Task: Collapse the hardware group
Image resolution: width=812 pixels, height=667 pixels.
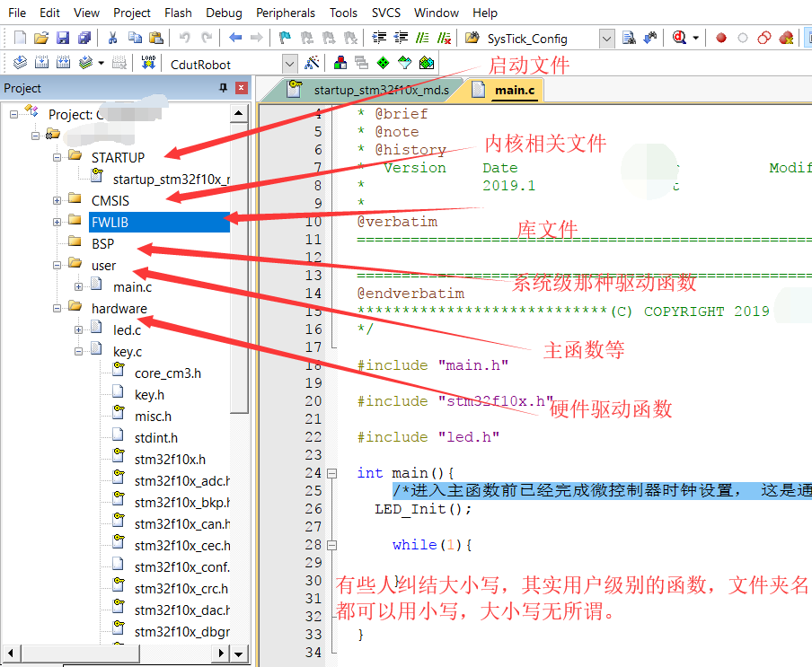Action: click(57, 309)
